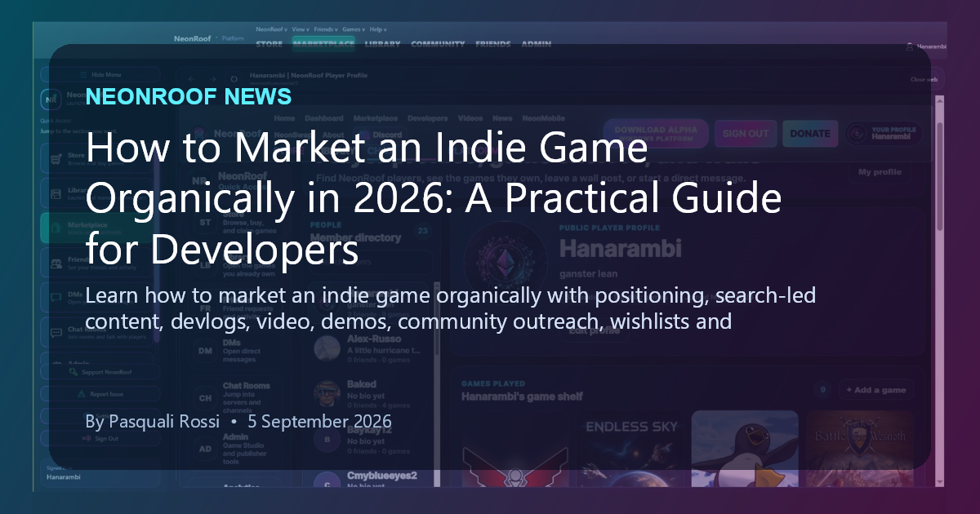Image resolution: width=980 pixels, height=514 pixels.
Task: Switch to the MARKETPLACE tab
Action: (323, 44)
